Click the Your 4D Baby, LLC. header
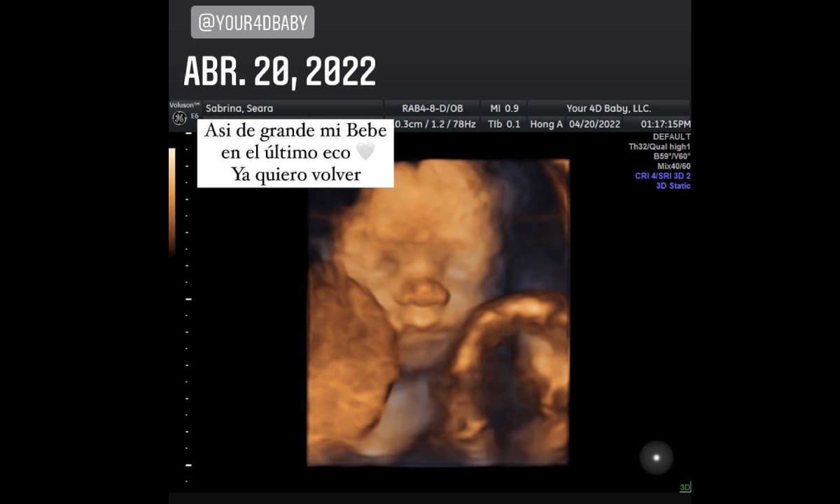The height and width of the screenshot is (504, 840). point(608,108)
